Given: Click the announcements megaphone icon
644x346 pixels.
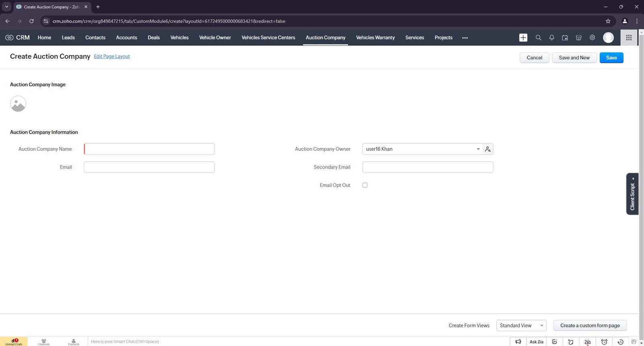Looking at the screenshot, I should click(x=518, y=342).
